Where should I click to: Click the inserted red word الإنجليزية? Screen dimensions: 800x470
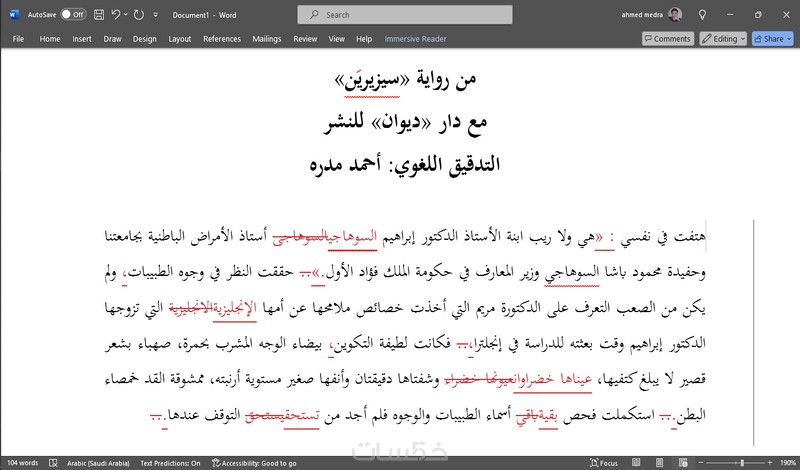coord(235,308)
